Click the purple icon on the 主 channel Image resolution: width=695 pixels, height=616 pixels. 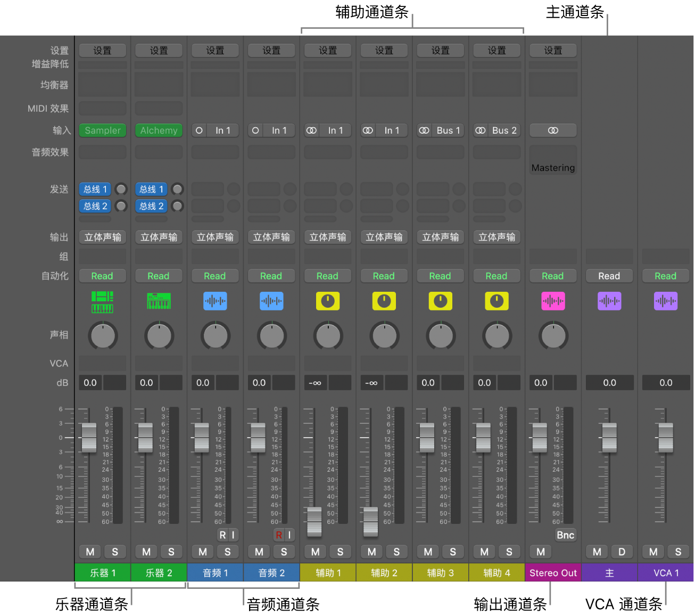click(609, 301)
